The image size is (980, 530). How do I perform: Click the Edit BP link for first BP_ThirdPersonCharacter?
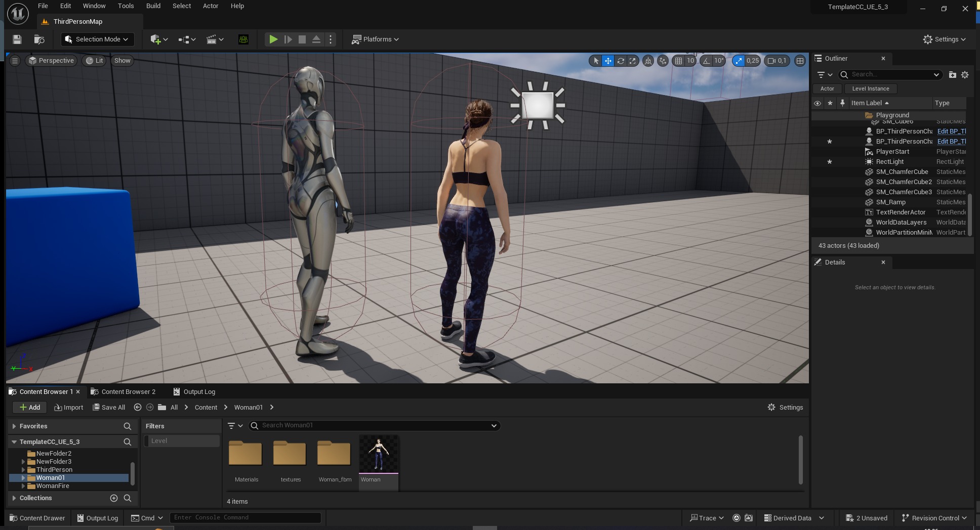(951, 131)
